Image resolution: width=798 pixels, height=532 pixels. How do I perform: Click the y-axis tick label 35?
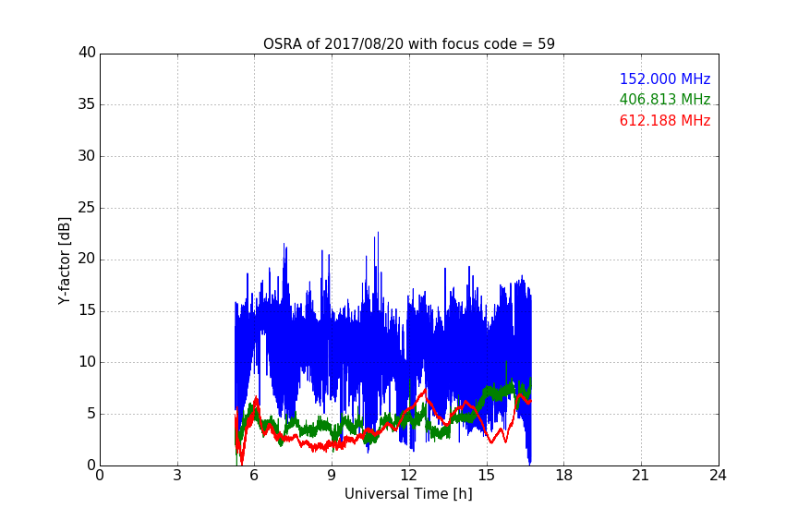click(x=87, y=104)
